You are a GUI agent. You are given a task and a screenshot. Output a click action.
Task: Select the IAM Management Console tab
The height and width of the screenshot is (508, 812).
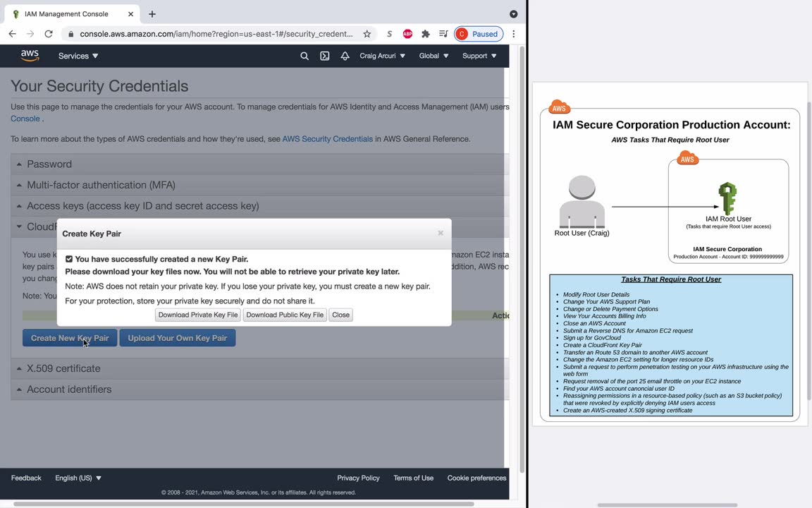point(71,14)
